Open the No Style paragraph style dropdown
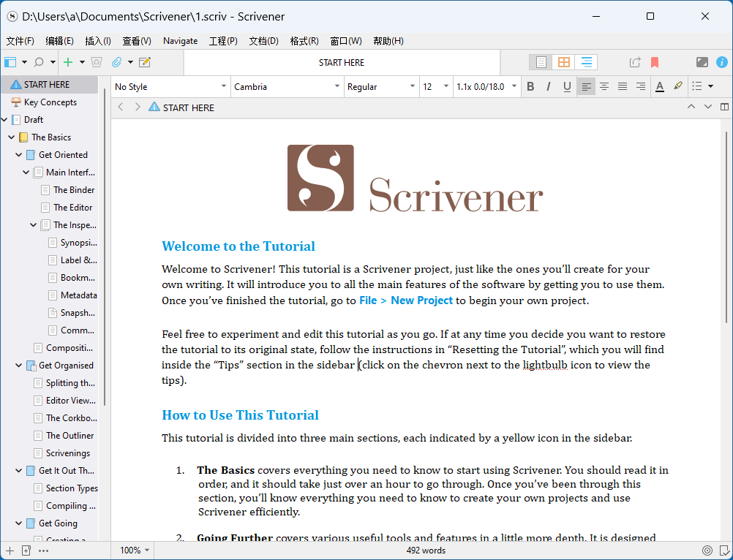Image resolution: width=733 pixels, height=560 pixels. click(x=170, y=86)
